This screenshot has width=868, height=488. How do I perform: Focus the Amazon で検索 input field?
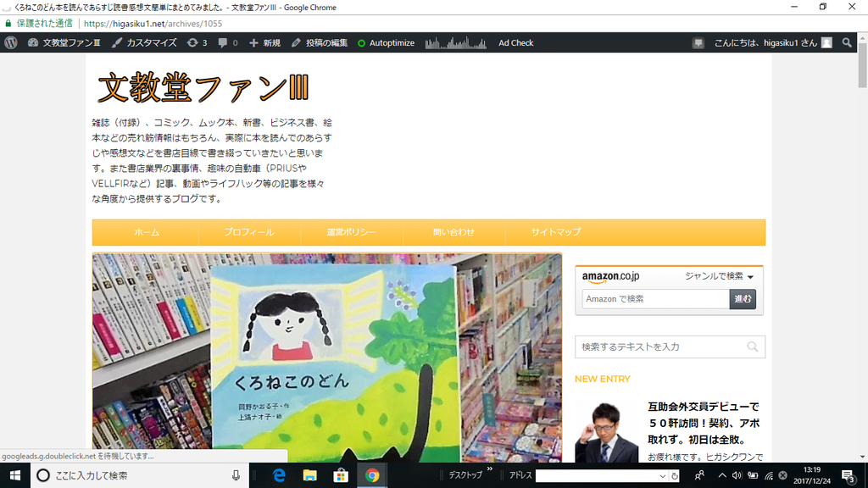(x=655, y=299)
